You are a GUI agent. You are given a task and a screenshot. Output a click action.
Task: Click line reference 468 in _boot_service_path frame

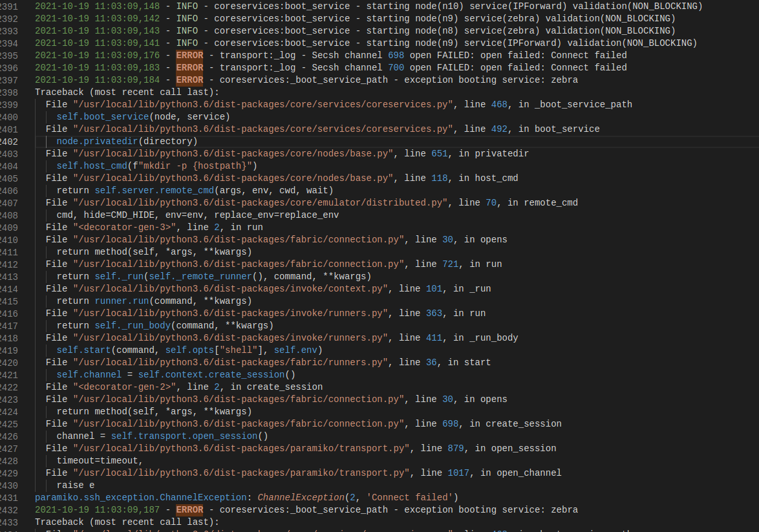pos(498,104)
